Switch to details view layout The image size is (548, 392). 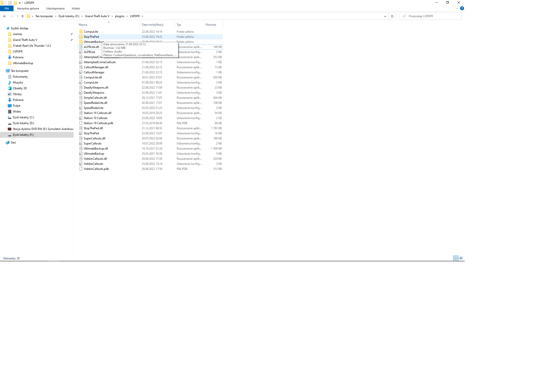pyautogui.click(x=456, y=258)
